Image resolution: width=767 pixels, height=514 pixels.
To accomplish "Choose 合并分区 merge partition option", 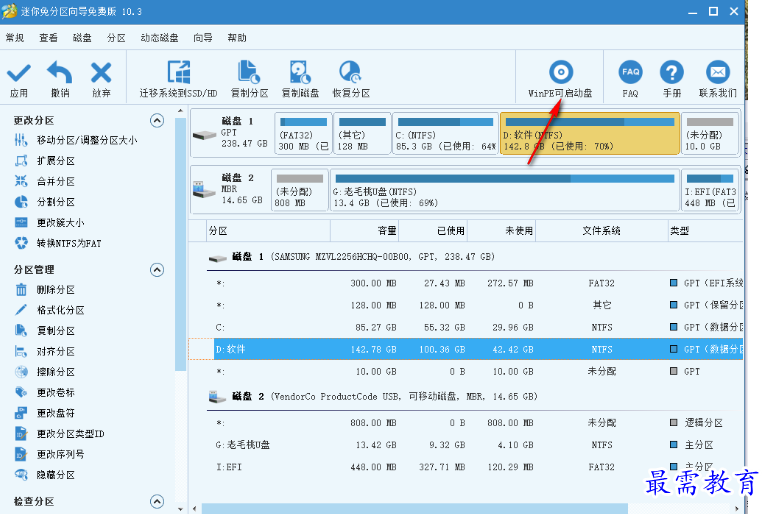I will pyautogui.click(x=55, y=181).
